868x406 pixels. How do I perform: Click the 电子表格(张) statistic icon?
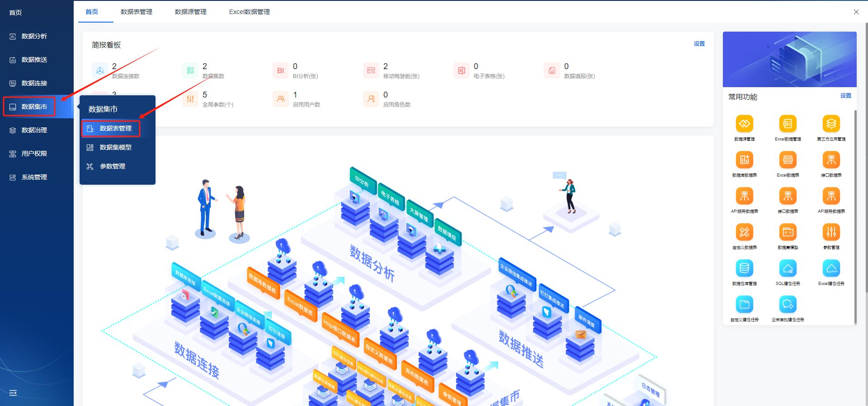(x=462, y=70)
